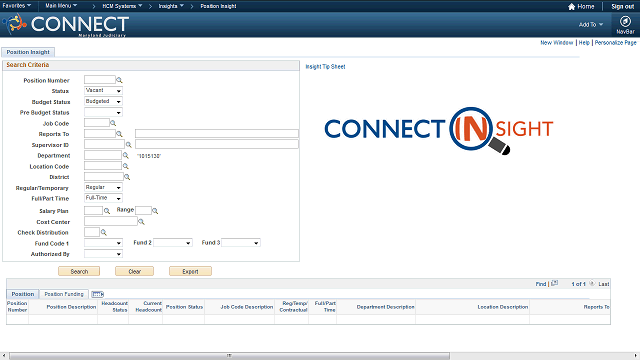Expand the Status dropdown showing Vacant
Screen dimensions: 640x360
pyautogui.click(x=103, y=91)
